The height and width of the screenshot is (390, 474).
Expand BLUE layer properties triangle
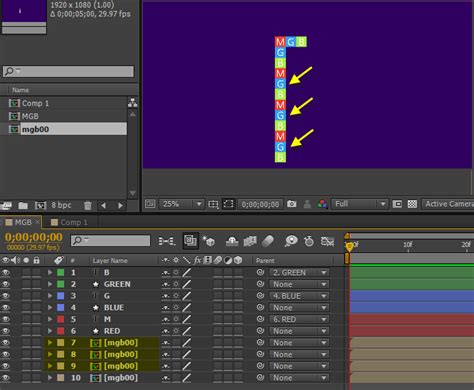(50, 307)
